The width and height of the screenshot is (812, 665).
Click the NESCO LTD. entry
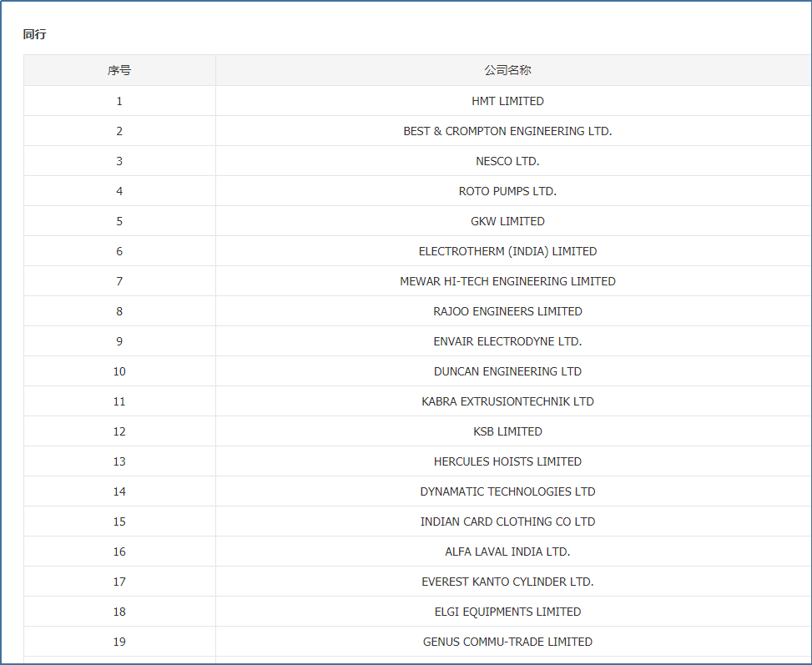pyautogui.click(x=508, y=161)
